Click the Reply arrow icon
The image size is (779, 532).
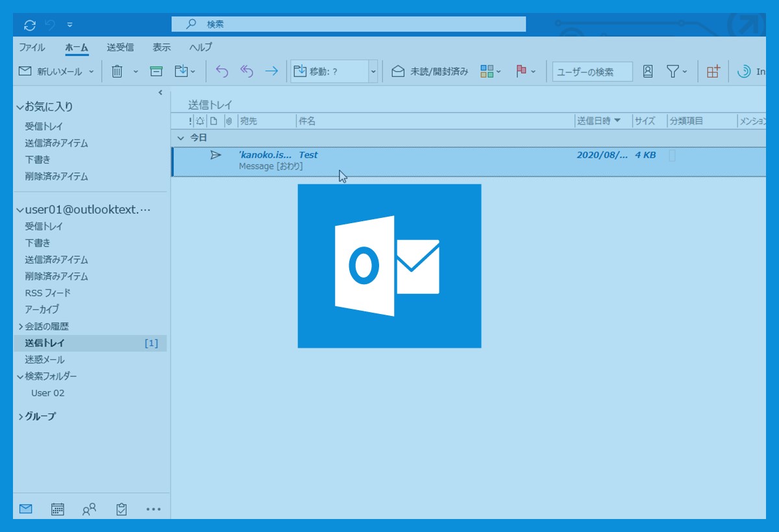click(222, 71)
